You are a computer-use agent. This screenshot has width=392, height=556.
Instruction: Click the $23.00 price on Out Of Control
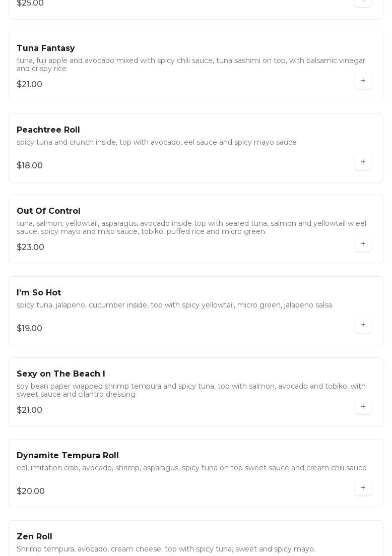(x=31, y=248)
